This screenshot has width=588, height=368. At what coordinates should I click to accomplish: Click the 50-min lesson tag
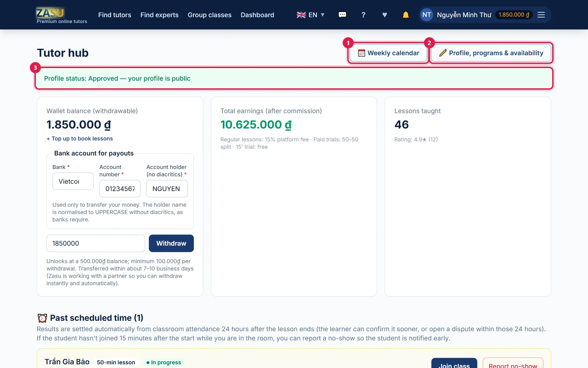click(x=116, y=362)
